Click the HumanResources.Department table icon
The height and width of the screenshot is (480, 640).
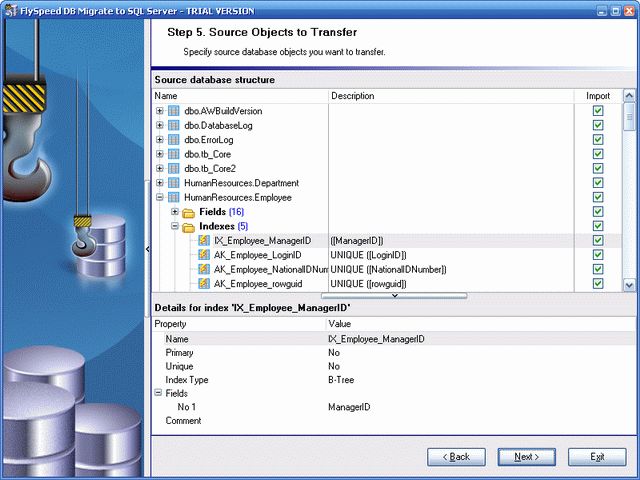point(173,183)
